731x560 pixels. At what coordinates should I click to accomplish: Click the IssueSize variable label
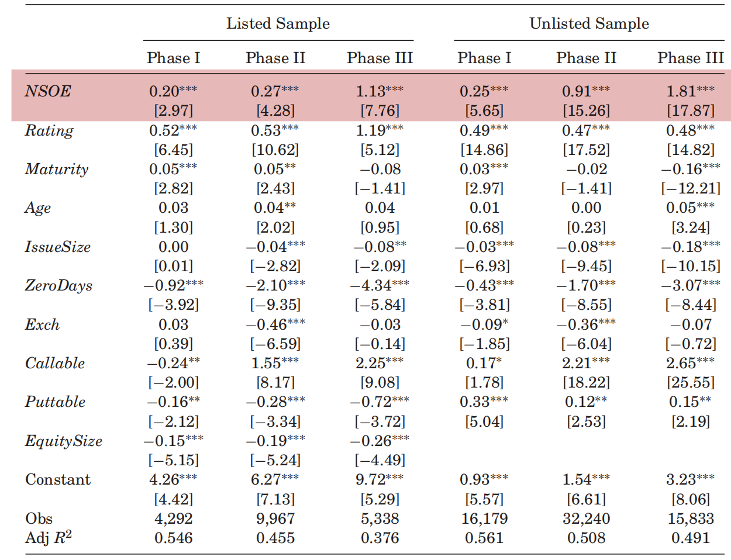tap(58, 247)
